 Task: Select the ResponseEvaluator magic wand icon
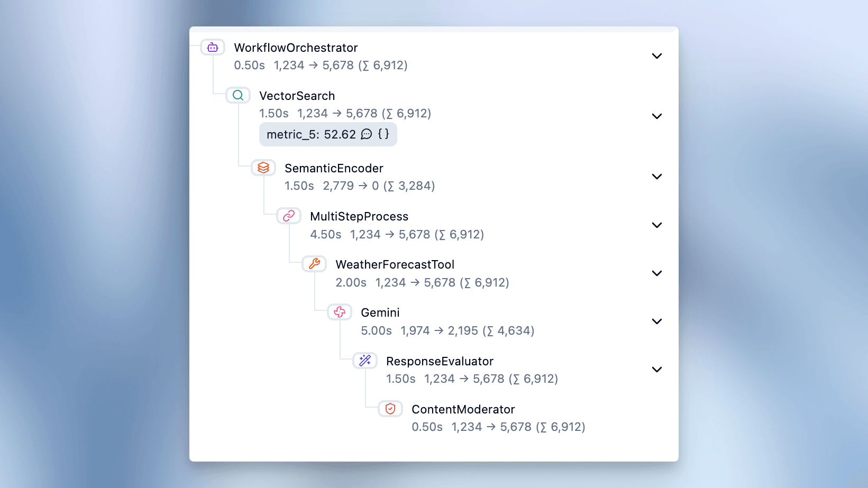tap(364, 360)
